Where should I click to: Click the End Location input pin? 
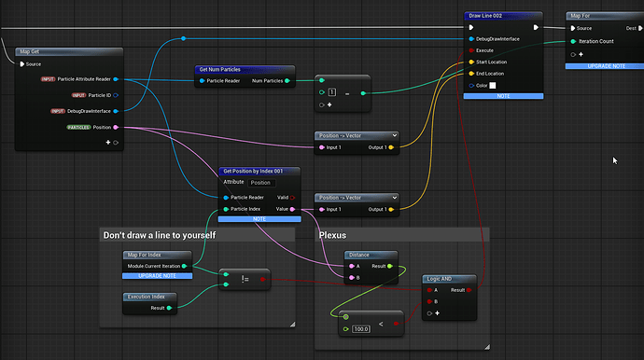[471, 74]
